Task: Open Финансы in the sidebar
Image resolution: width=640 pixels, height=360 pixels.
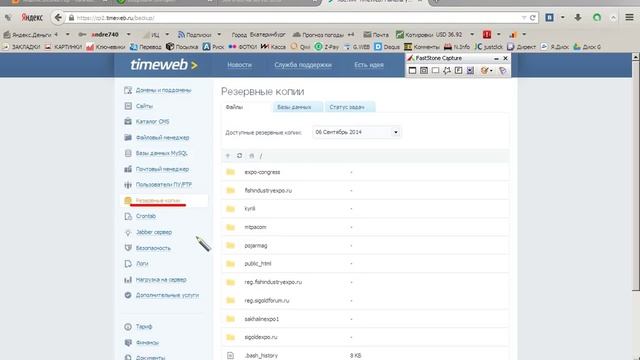Action: click(x=147, y=342)
